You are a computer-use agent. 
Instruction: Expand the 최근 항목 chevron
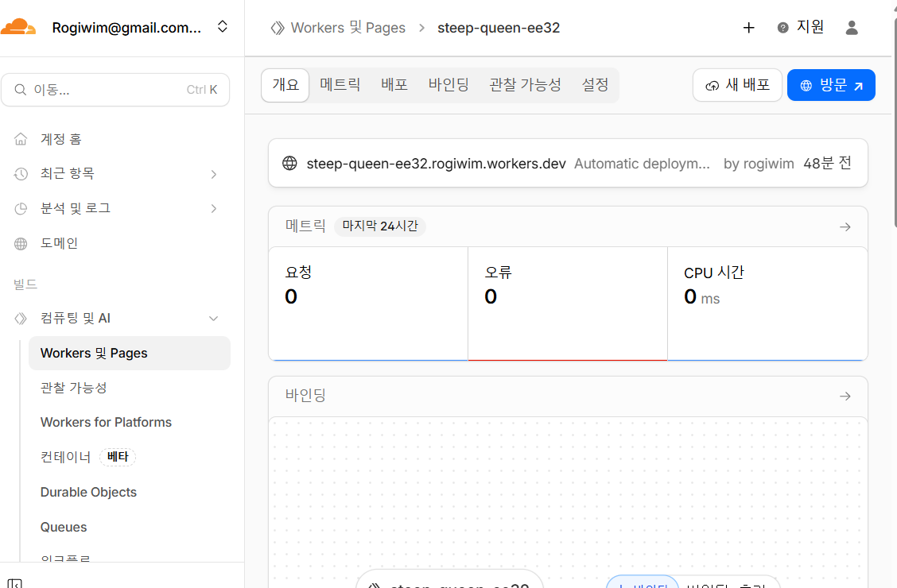[x=213, y=174]
